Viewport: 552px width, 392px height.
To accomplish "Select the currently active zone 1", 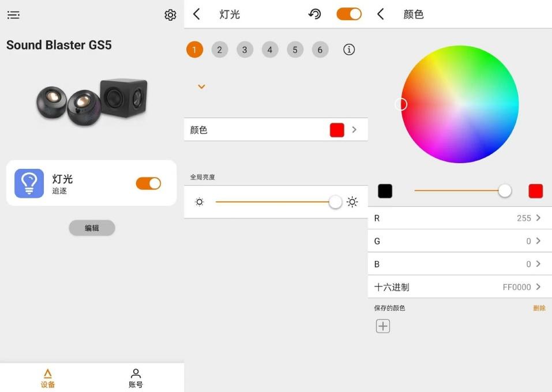I will point(194,50).
